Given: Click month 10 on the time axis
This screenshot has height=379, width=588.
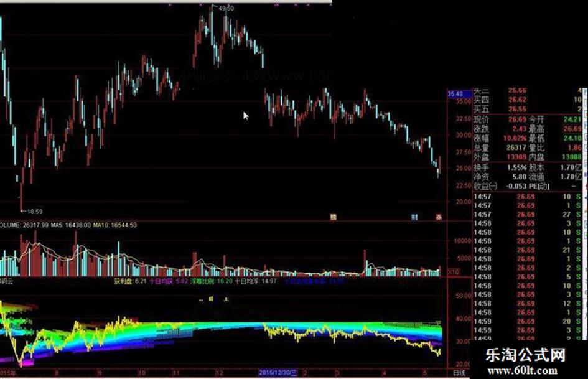Looking at the screenshot, I should (x=142, y=373).
